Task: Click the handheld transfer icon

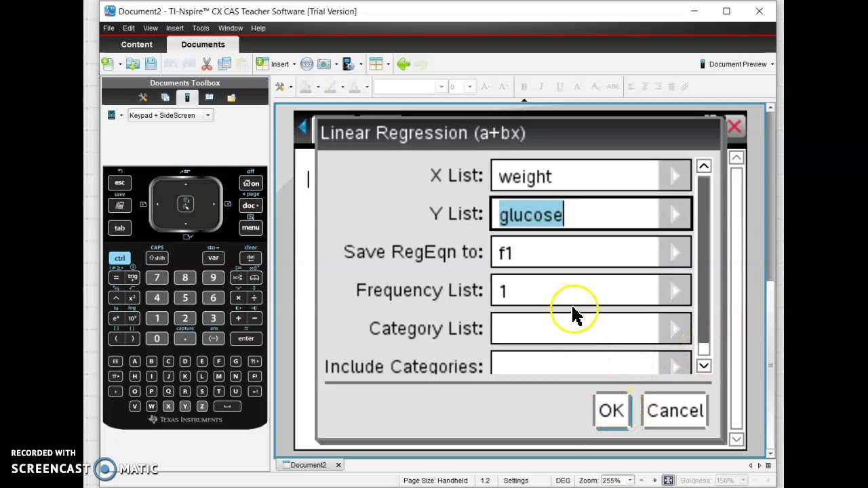Action: (349, 64)
